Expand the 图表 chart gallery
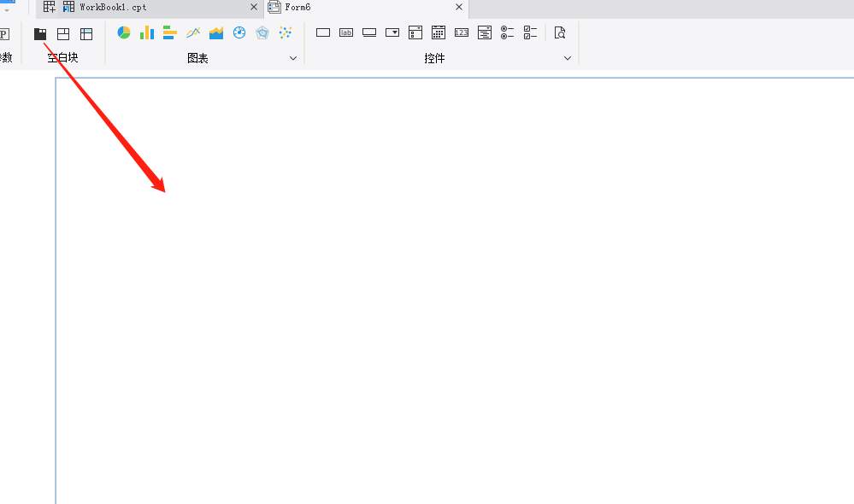The width and height of the screenshot is (854, 504). coord(293,58)
